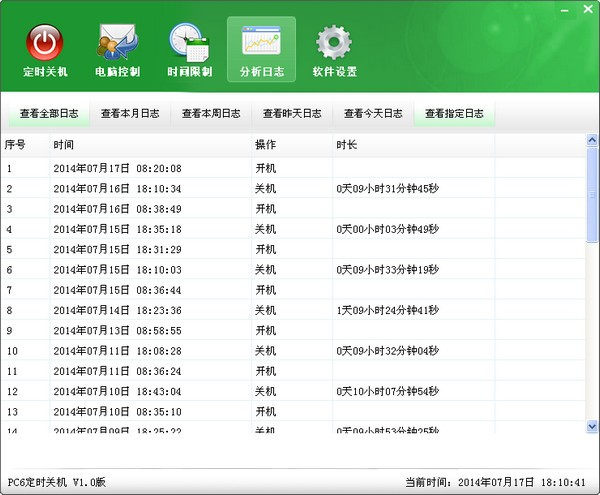Click the 序号 column header
Screen dimensions: 600x495
25,145
